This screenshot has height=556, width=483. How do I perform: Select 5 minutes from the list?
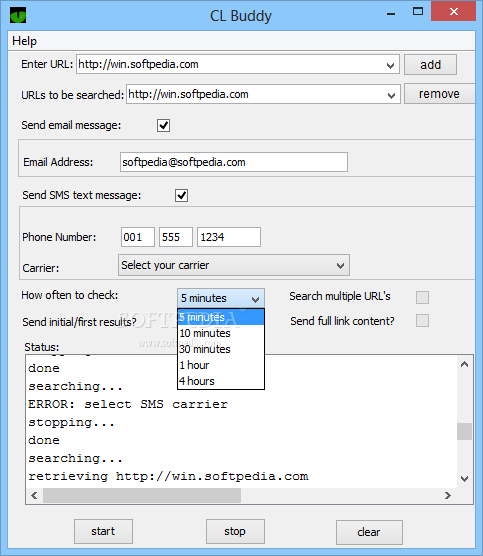click(221, 317)
